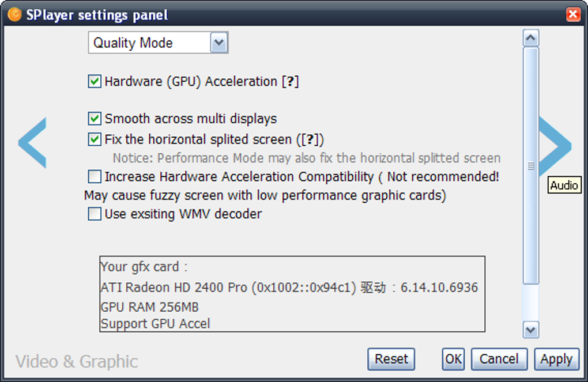Viewport: 588px width, 382px height.
Task: Go to previous settings page with left arrow
Action: [x=33, y=143]
